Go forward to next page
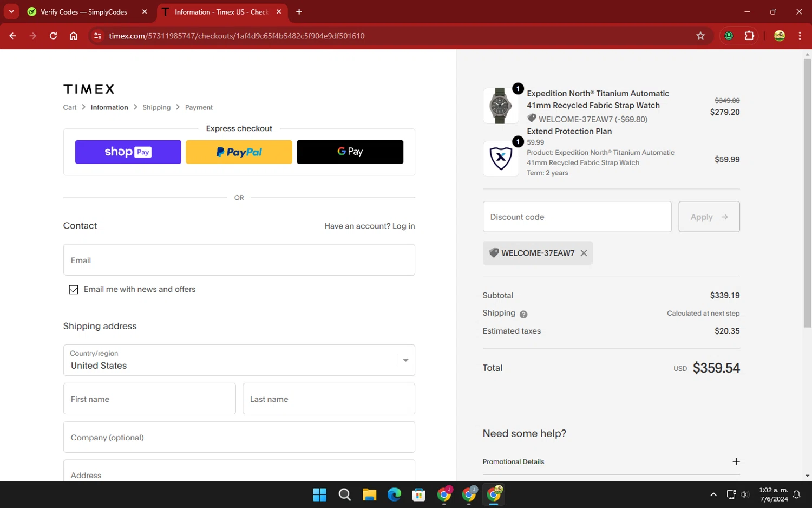Viewport: 812px width, 508px height. click(33, 36)
